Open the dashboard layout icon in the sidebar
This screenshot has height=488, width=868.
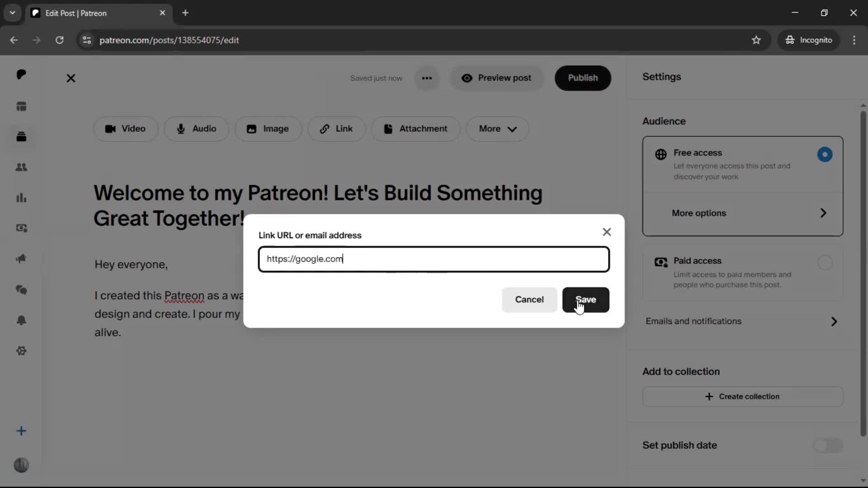(21, 107)
